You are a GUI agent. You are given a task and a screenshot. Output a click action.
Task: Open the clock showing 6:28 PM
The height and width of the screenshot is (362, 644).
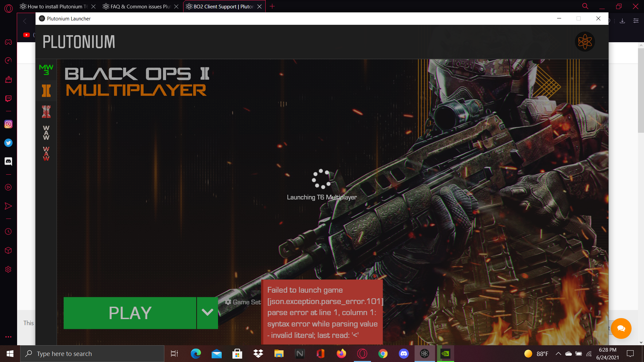click(x=607, y=354)
